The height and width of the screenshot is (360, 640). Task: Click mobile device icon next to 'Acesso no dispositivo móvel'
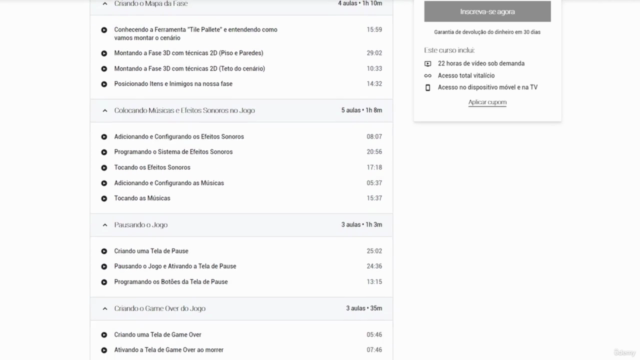[x=428, y=87]
